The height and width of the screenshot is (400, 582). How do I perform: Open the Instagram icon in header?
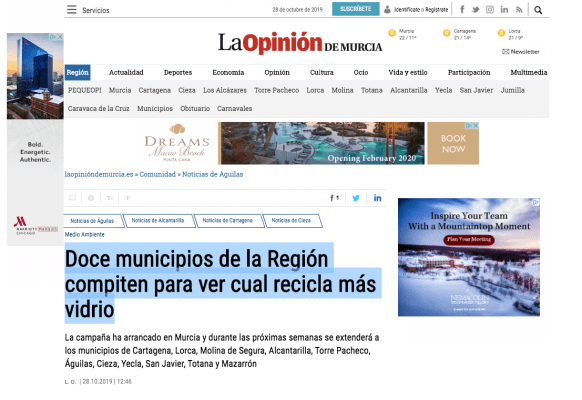(490, 10)
